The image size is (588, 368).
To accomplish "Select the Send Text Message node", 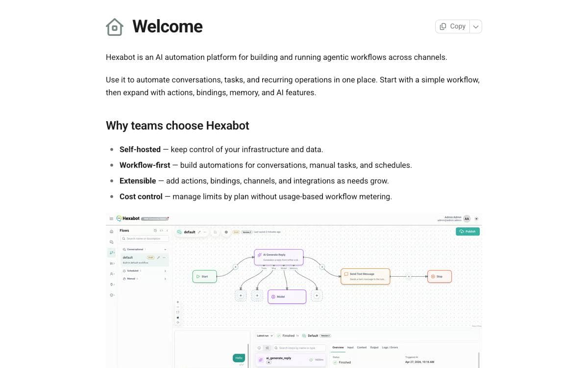I will click(366, 276).
